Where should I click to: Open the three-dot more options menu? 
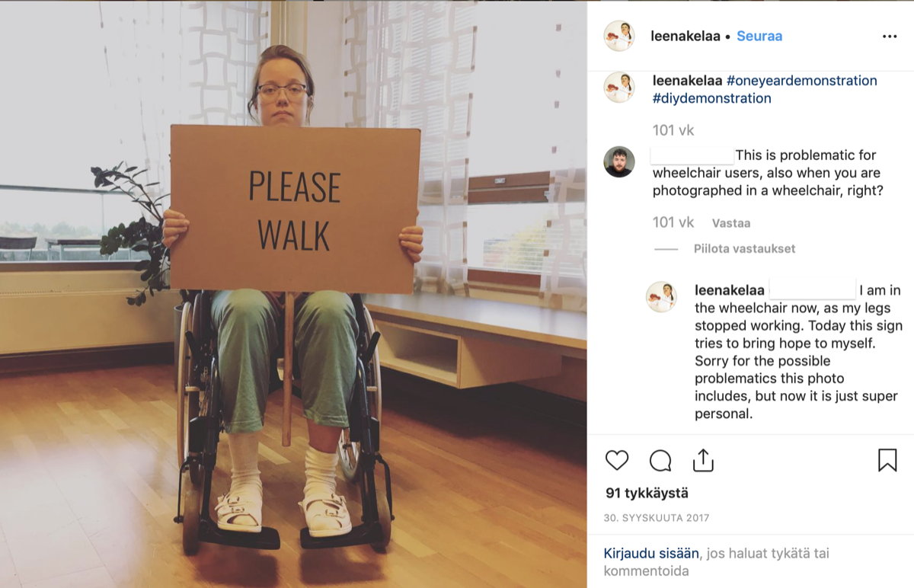890,37
